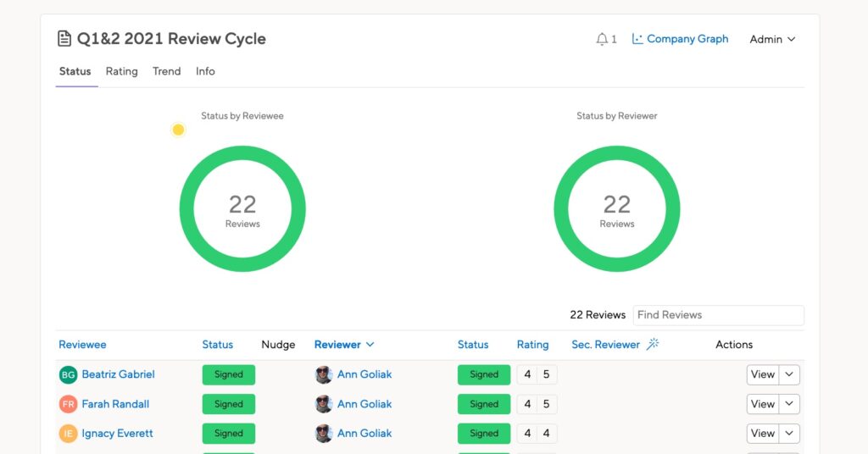This screenshot has width=868, height=454.
Task: Click Ann Goliak's photo in Farah Randall's row
Action: 324,404
